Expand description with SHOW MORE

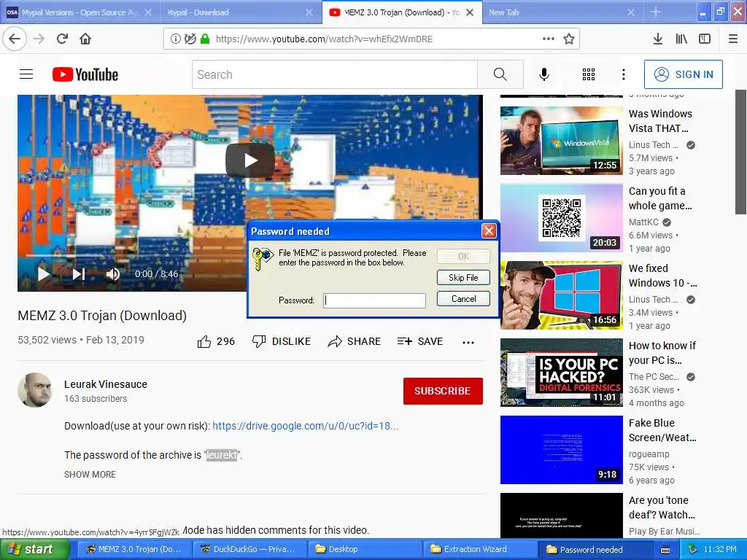pyautogui.click(x=90, y=474)
